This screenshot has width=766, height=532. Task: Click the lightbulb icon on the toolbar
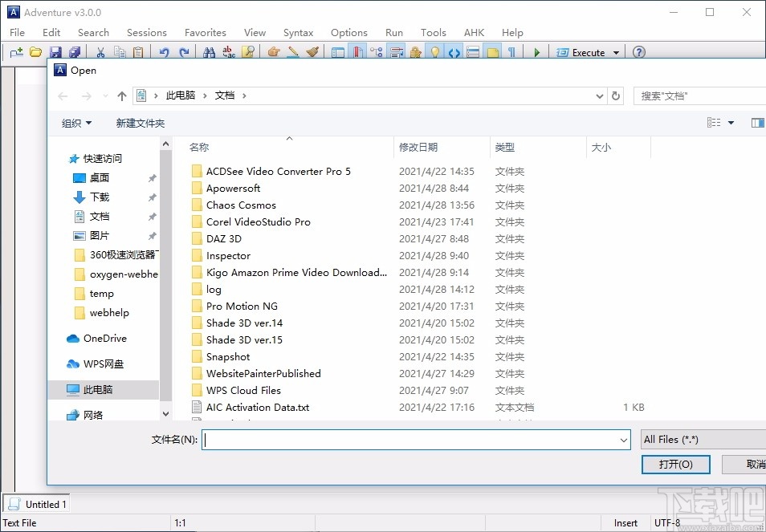[434, 51]
